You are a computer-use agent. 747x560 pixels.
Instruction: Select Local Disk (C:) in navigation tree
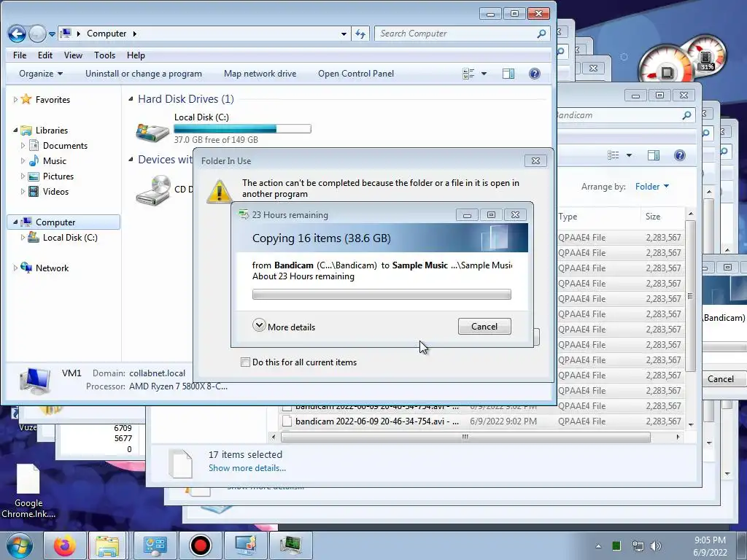[x=70, y=237]
